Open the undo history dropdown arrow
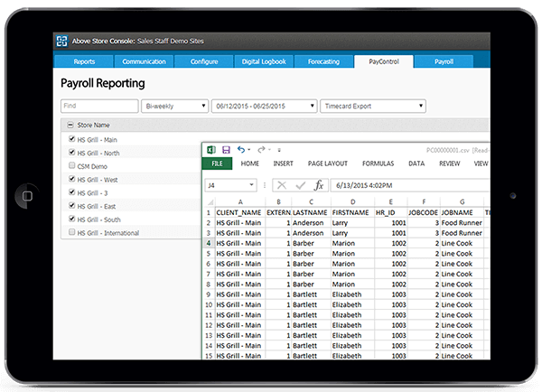Viewport: 542px width, 392px height. [249, 150]
